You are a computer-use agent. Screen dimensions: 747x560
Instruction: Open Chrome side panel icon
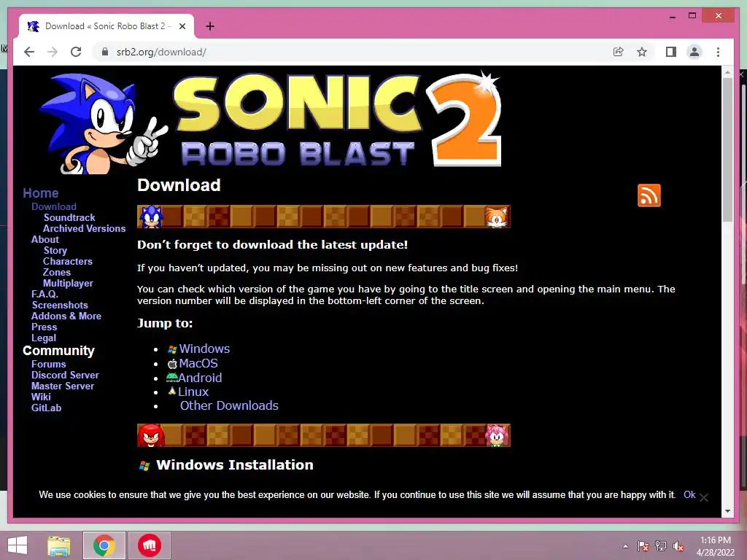click(x=671, y=52)
